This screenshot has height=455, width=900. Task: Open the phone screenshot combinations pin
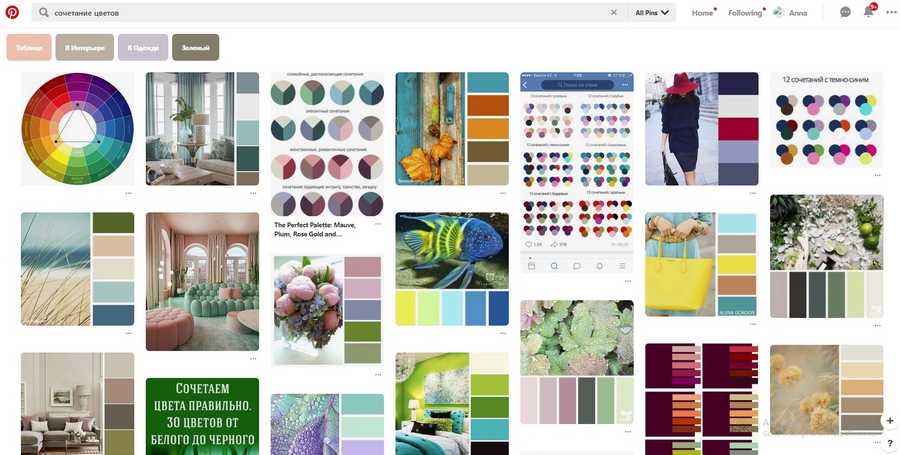[577, 172]
